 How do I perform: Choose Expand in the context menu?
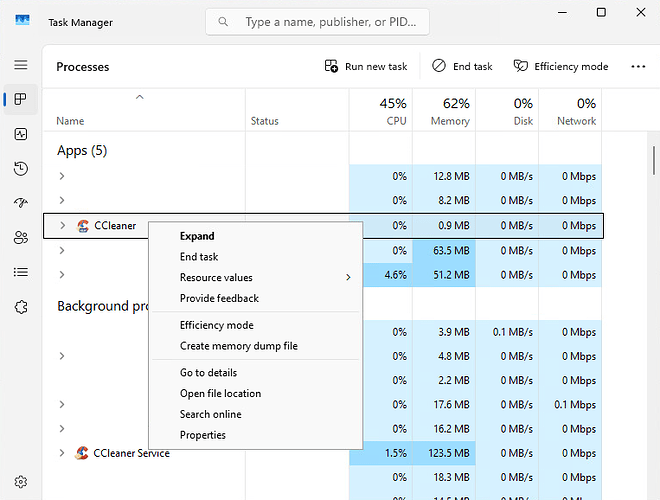coord(255,236)
